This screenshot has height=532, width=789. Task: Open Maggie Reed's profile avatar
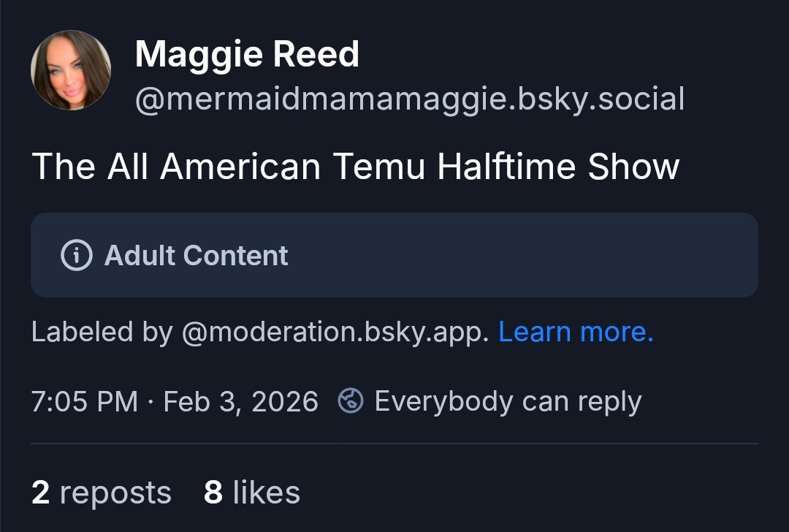[x=71, y=70]
